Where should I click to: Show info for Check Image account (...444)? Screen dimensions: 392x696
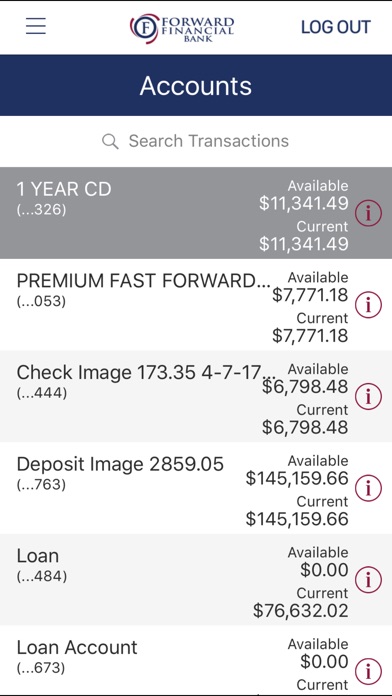[x=368, y=396]
